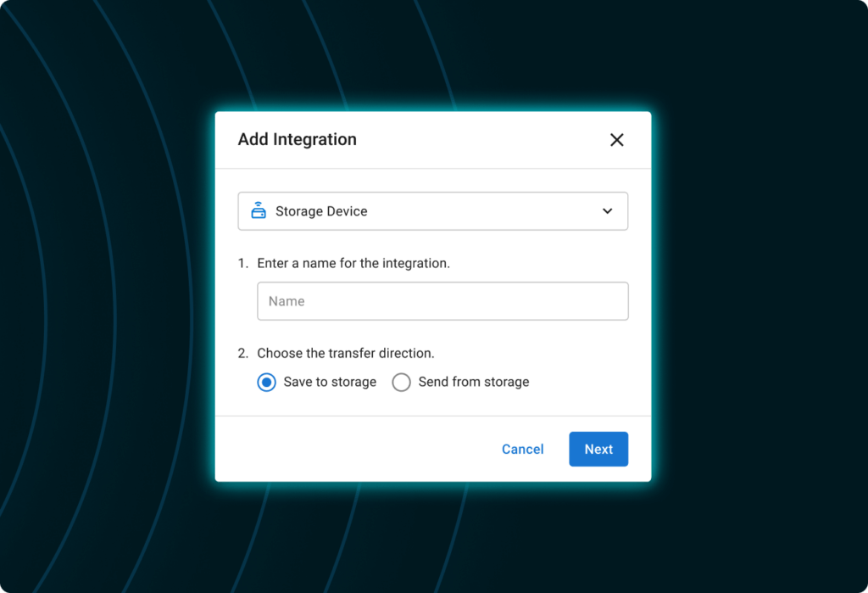Viewport: 868px width, 593px height.
Task: Select the Save to storage option
Action: 266,382
